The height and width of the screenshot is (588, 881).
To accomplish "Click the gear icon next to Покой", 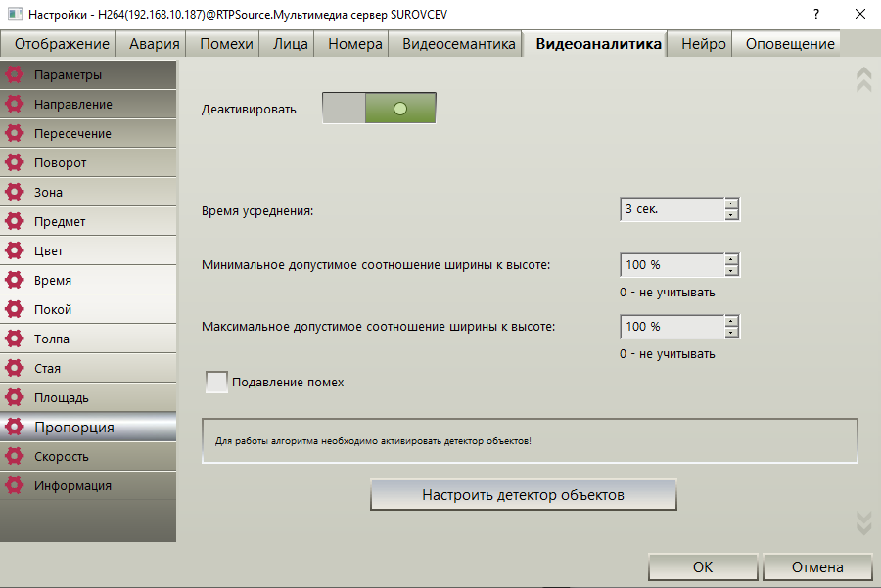I will (14, 309).
